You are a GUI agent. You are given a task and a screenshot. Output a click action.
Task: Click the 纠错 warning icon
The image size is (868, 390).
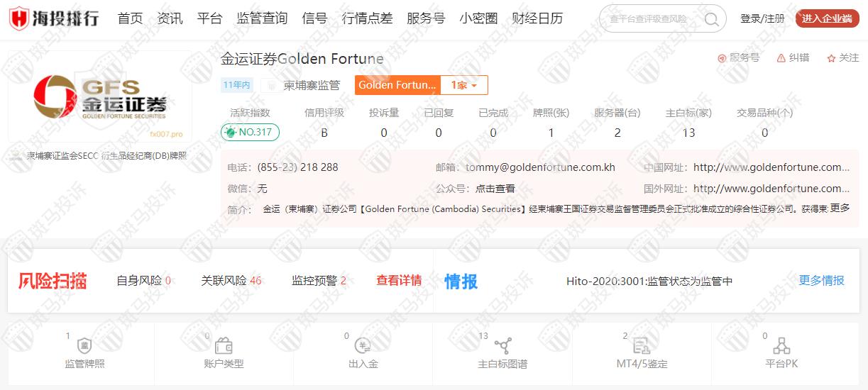(781, 58)
